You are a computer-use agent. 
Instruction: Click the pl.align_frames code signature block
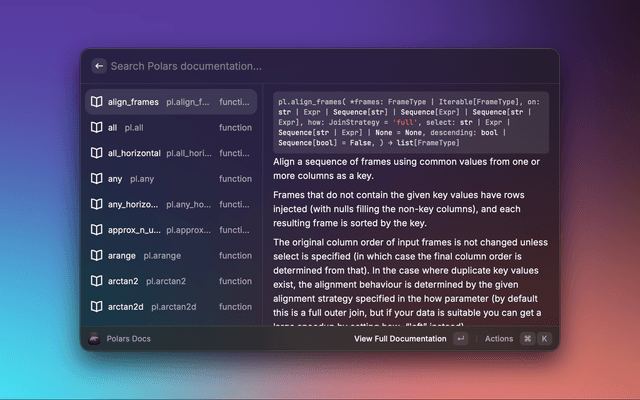(410, 121)
